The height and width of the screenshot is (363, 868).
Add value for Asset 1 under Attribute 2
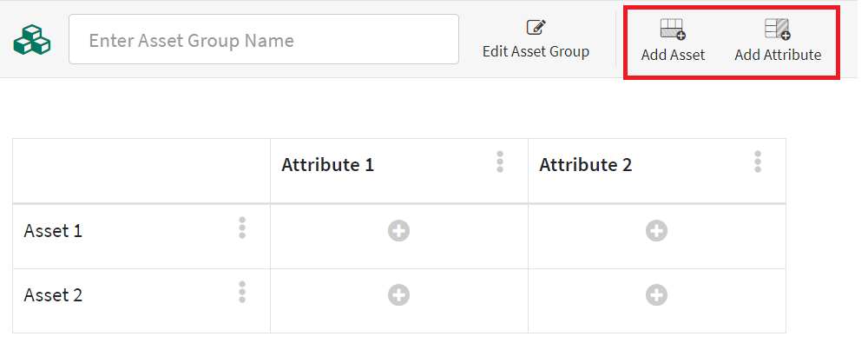point(656,231)
